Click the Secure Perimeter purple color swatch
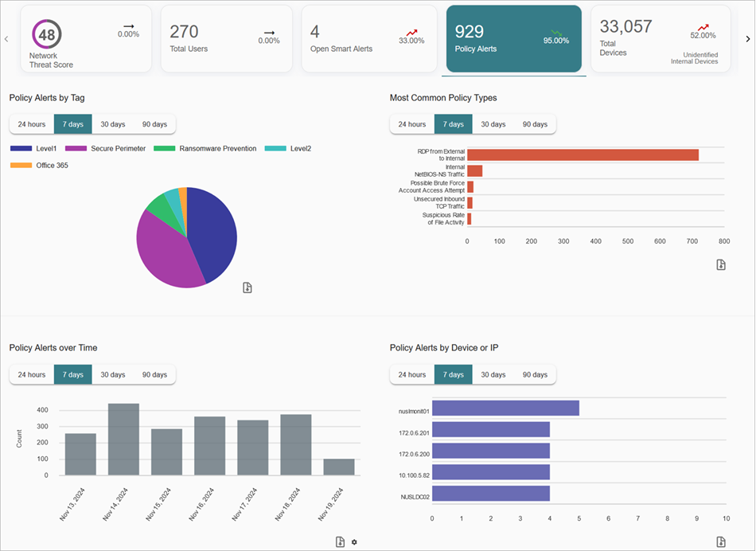The image size is (756, 551). tap(76, 148)
